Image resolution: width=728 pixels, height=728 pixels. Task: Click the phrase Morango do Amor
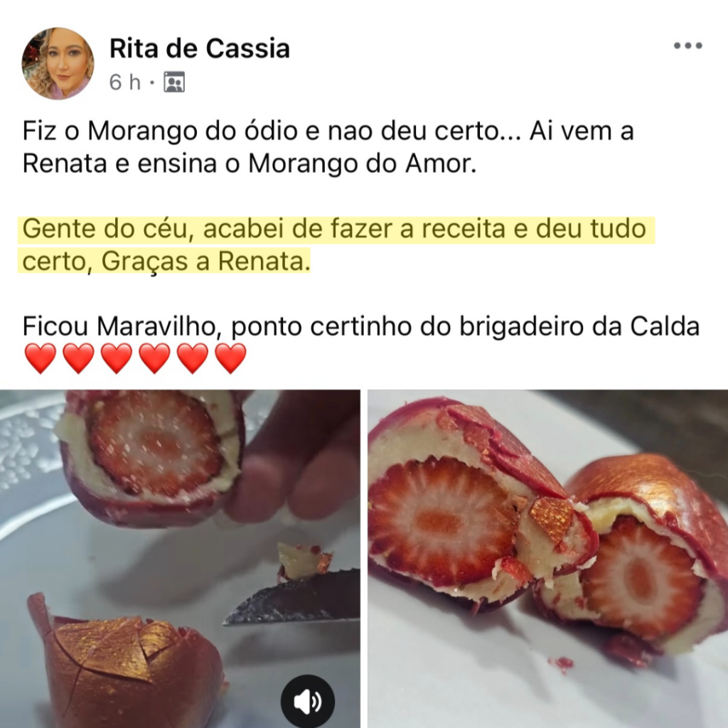362,164
